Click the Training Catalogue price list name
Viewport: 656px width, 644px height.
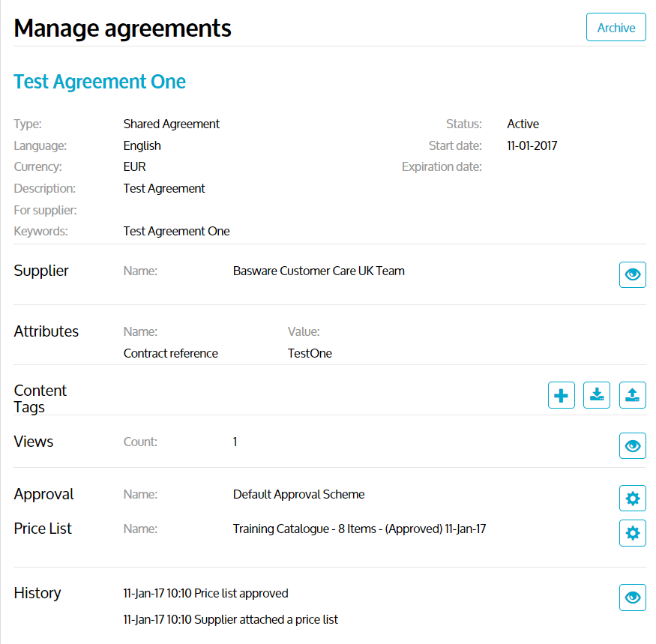359,529
